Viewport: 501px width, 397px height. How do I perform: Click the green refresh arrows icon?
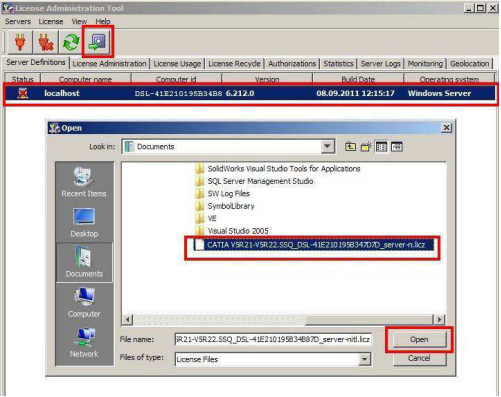pos(71,42)
